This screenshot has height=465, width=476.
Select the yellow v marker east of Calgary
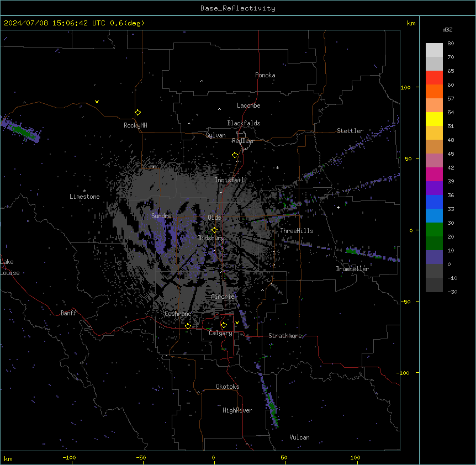click(237, 323)
